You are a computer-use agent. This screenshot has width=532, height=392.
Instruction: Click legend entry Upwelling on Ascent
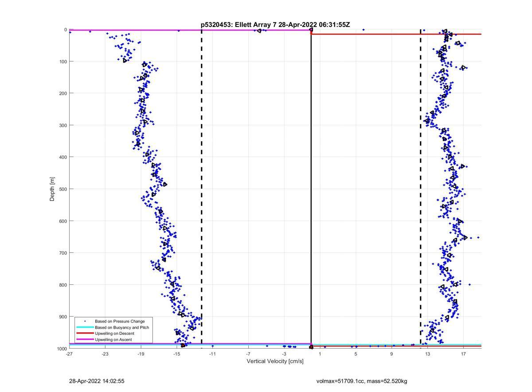coord(113,340)
